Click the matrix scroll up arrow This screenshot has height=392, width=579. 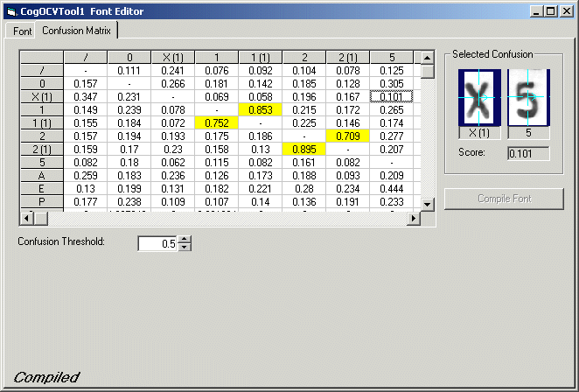coord(427,58)
